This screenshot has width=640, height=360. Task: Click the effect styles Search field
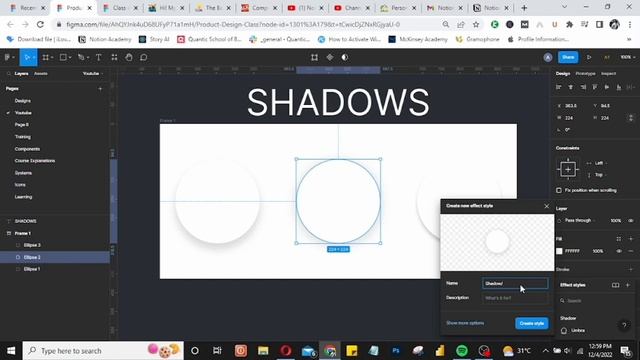click(594, 301)
